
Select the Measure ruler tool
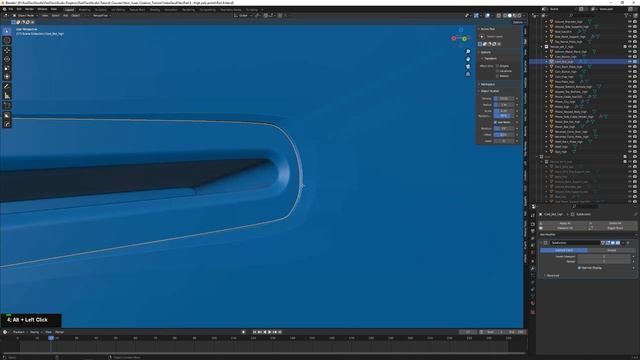(x=7, y=96)
